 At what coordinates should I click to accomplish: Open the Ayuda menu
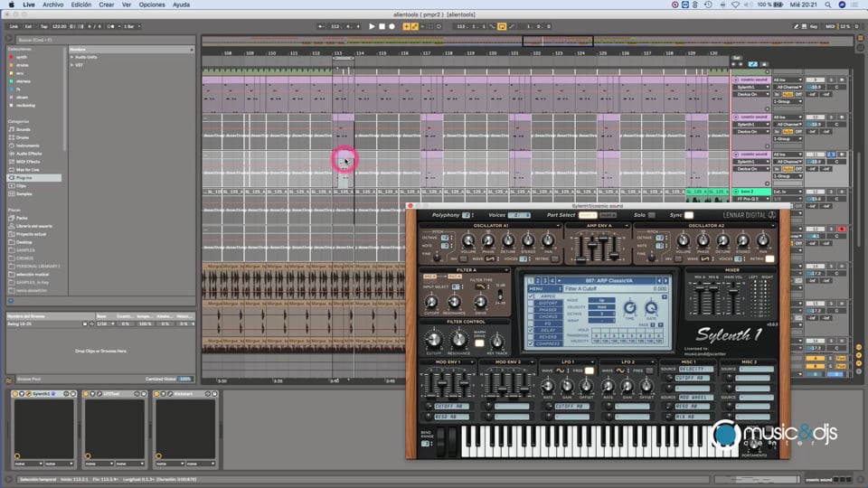[181, 5]
